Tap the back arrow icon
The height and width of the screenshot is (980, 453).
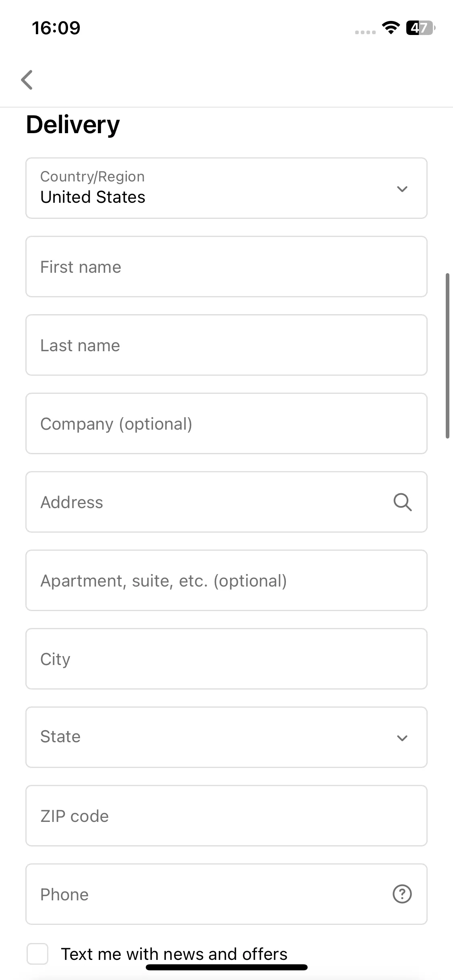27,80
